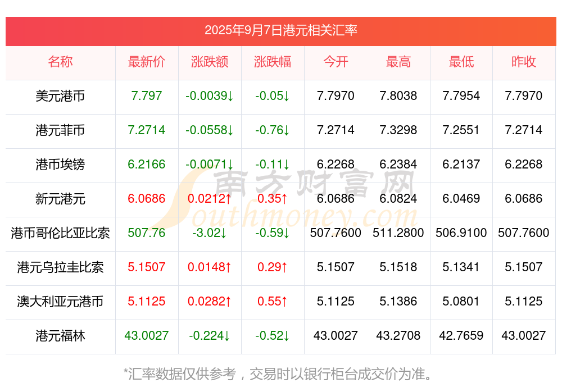Click the 最低 column header
Image resolution: width=562 pixels, height=392 pixels.
461,62
